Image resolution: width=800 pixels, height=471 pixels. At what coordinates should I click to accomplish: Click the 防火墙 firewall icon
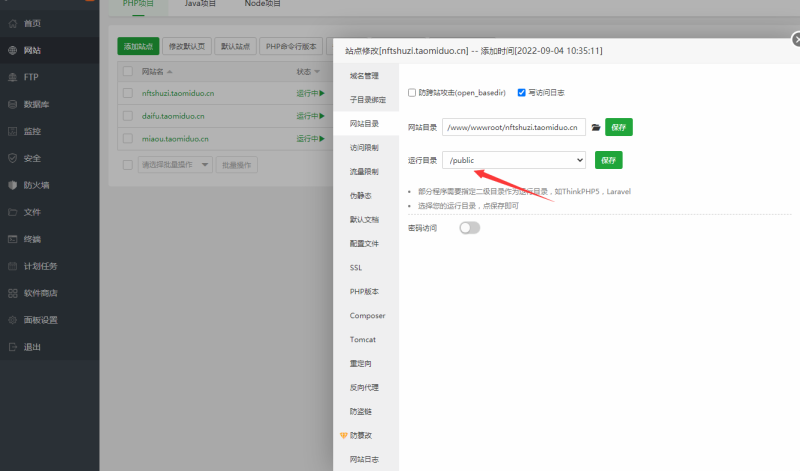pyautogui.click(x=13, y=185)
